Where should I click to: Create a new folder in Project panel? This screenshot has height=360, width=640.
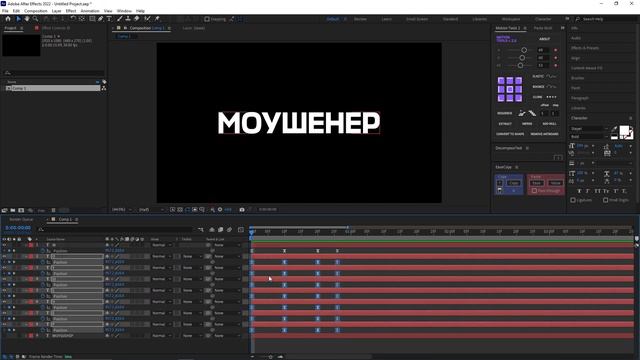point(13,210)
